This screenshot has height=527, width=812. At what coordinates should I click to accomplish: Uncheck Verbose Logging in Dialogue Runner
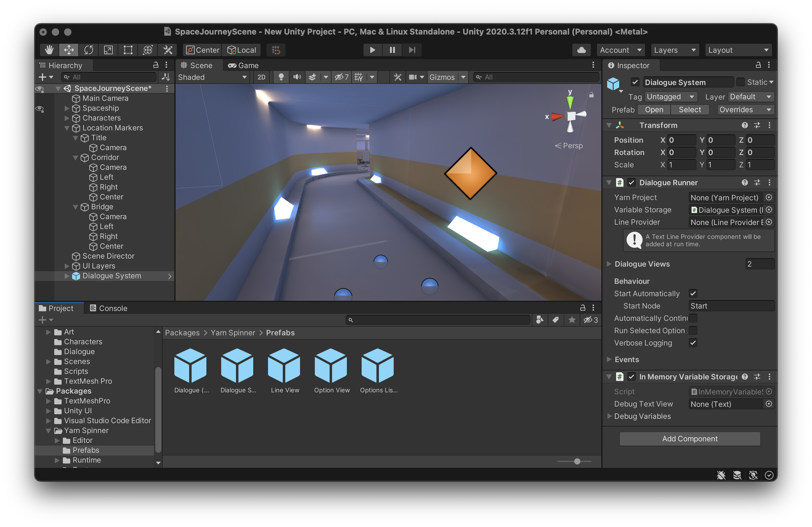tap(693, 343)
